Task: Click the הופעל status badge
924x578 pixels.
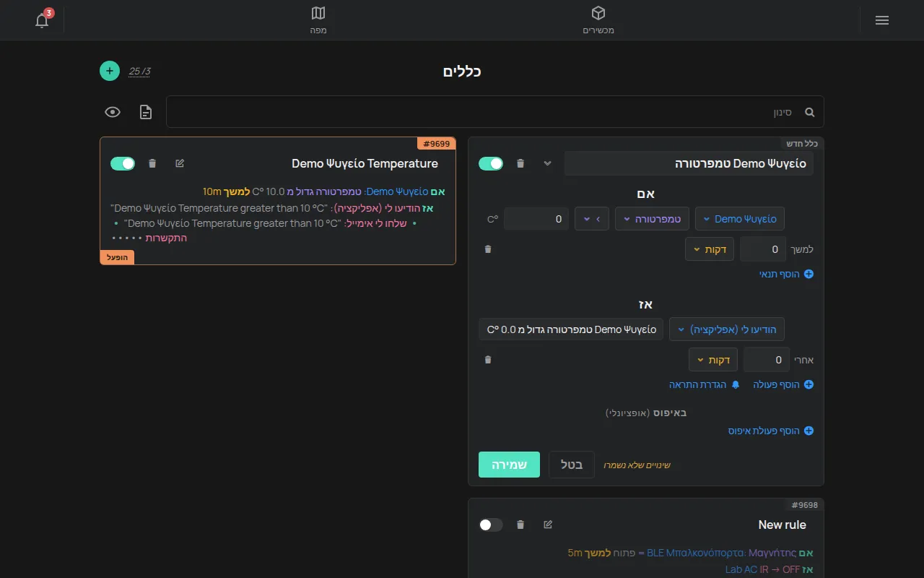Action: pos(117,257)
